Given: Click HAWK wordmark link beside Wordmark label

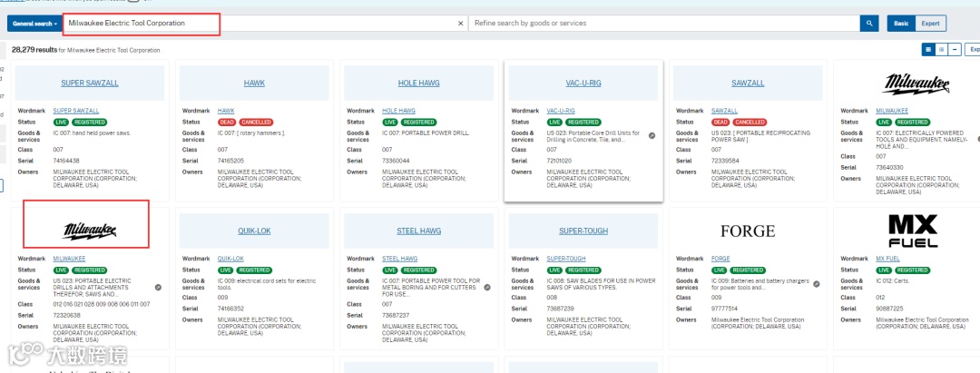Looking at the screenshot, I should (226, 111).
